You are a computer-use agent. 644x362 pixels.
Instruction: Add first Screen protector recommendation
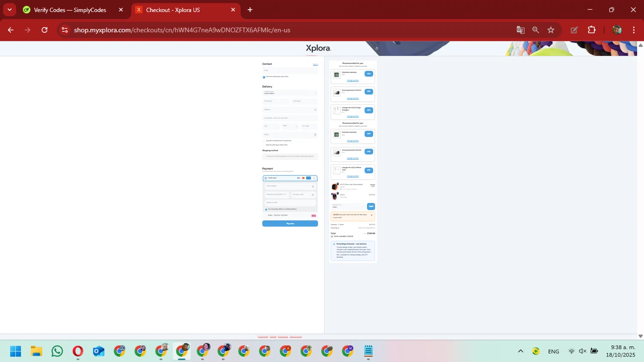coord(369,91)
